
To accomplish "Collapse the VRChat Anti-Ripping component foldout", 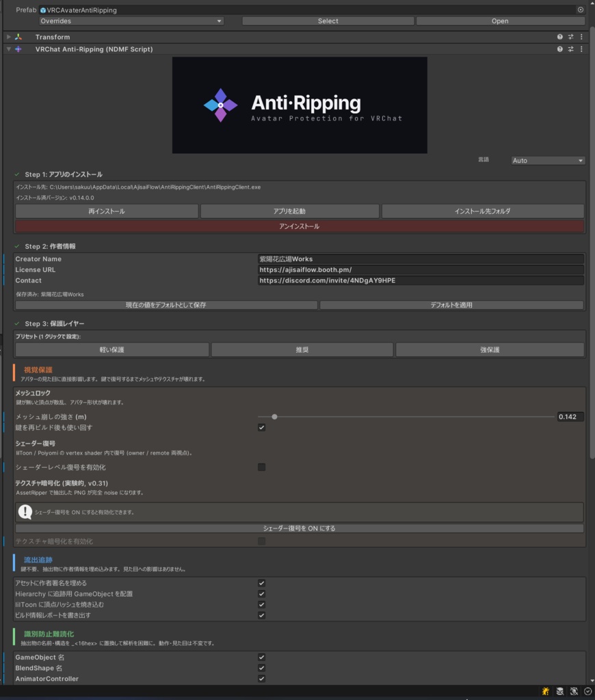I will [x=8, y=49].
